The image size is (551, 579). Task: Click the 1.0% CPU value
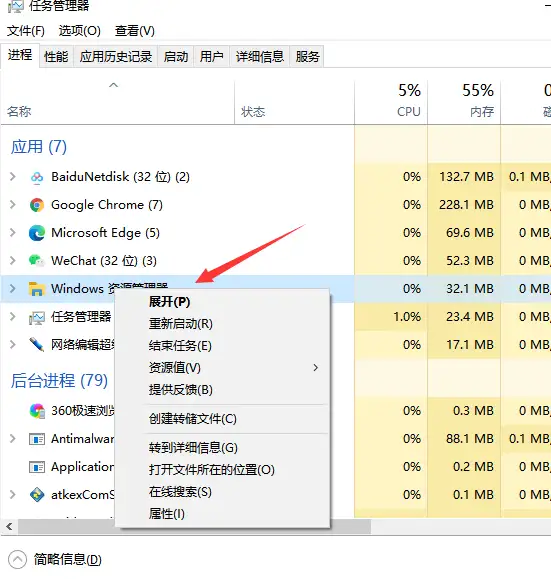(407, 317)
